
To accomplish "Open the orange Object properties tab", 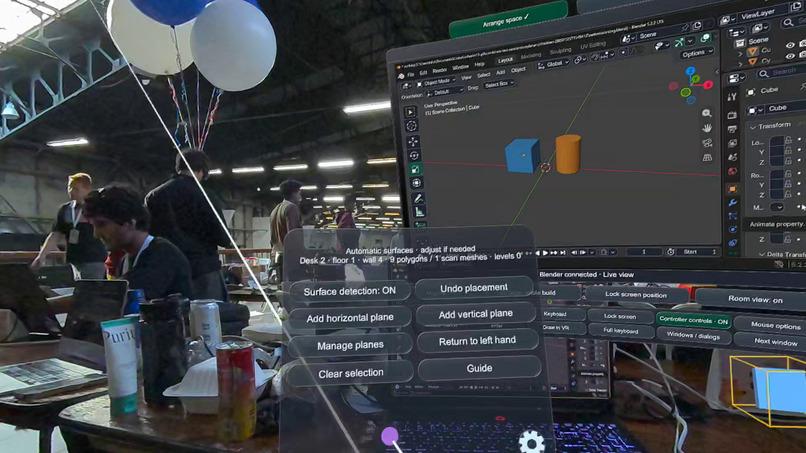I will [732, 189].
